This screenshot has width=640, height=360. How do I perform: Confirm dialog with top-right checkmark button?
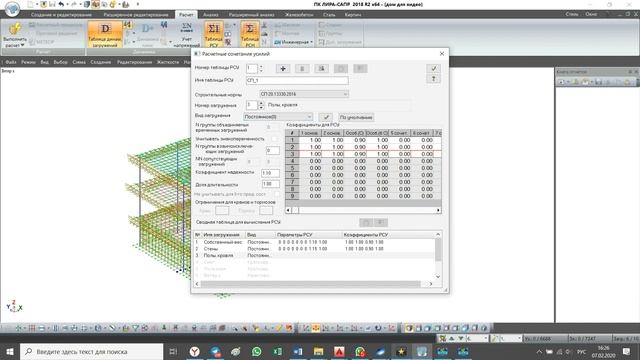(433, 69)
